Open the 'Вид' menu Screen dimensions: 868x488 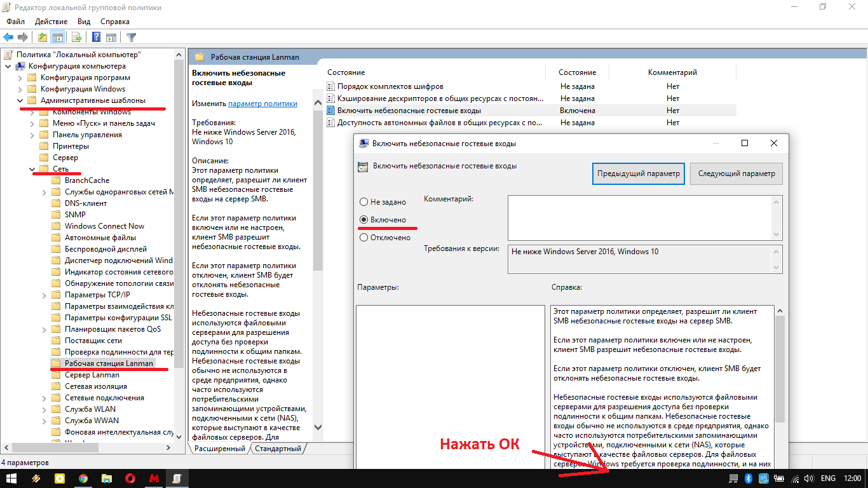[x=84, y=22]
